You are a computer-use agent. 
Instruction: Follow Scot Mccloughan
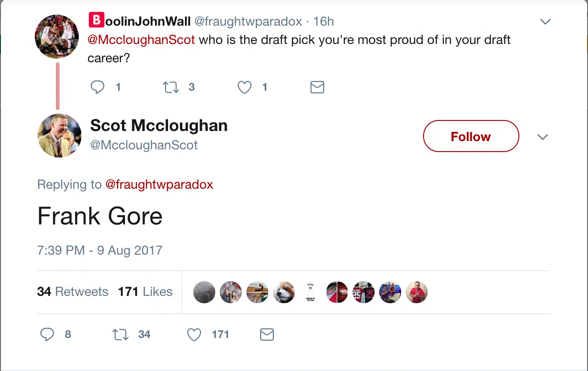coord(471,136)
